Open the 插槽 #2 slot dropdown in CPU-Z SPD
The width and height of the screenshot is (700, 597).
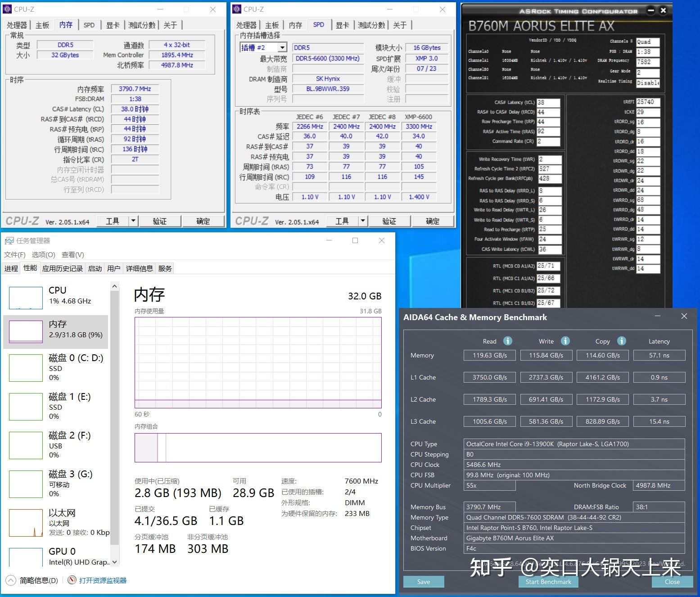coord(282,47)
